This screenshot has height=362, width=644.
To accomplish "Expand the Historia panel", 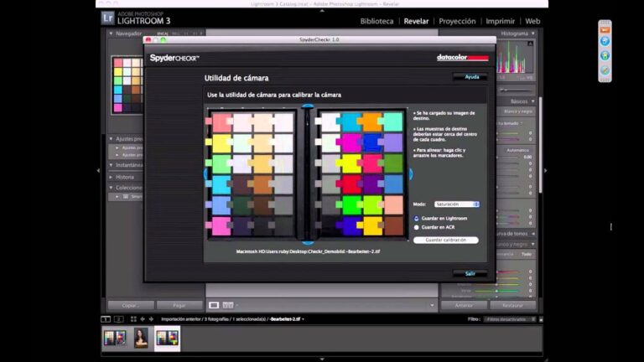I will pos(111,177).
